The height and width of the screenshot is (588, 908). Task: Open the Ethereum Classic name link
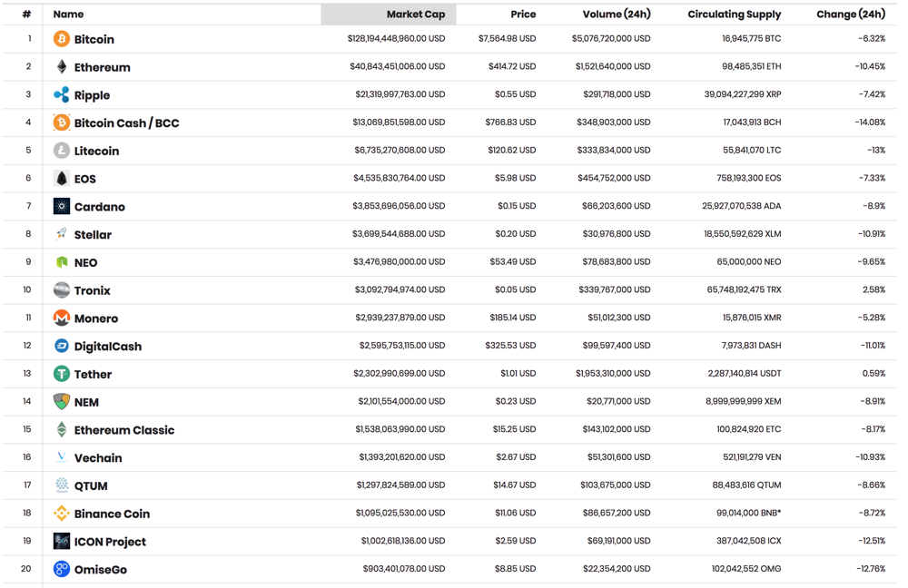pos(123,430)
